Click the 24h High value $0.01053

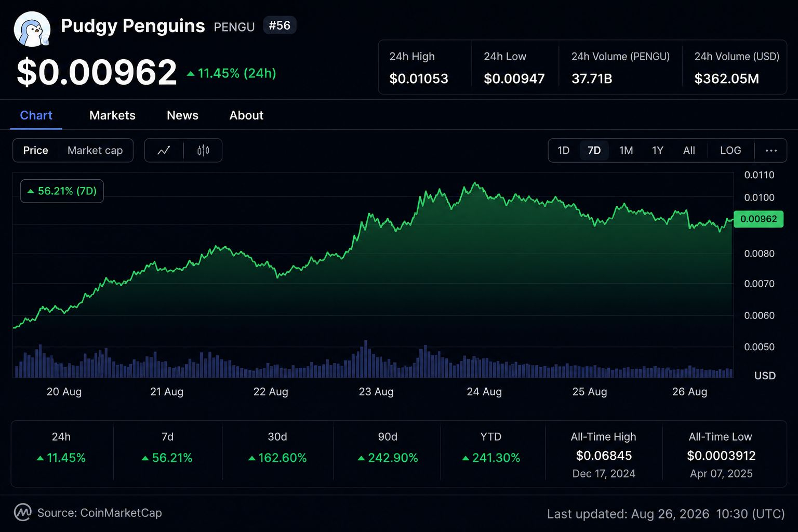(419, 79)
